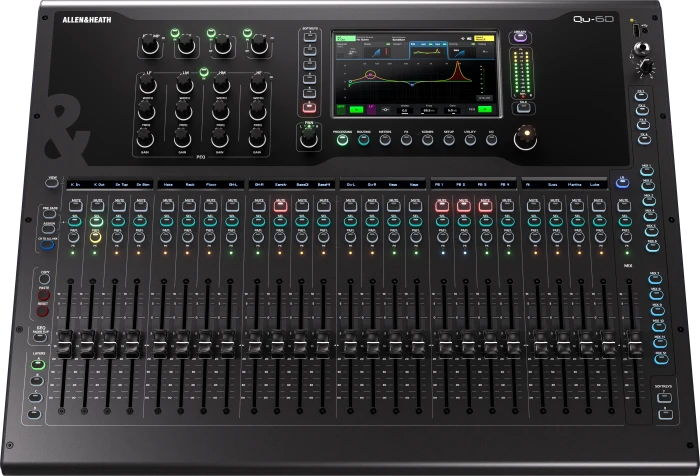Push the red-lit SoftKey 6
Viewport: 700px width, 476px height.
tap(309, 107)
